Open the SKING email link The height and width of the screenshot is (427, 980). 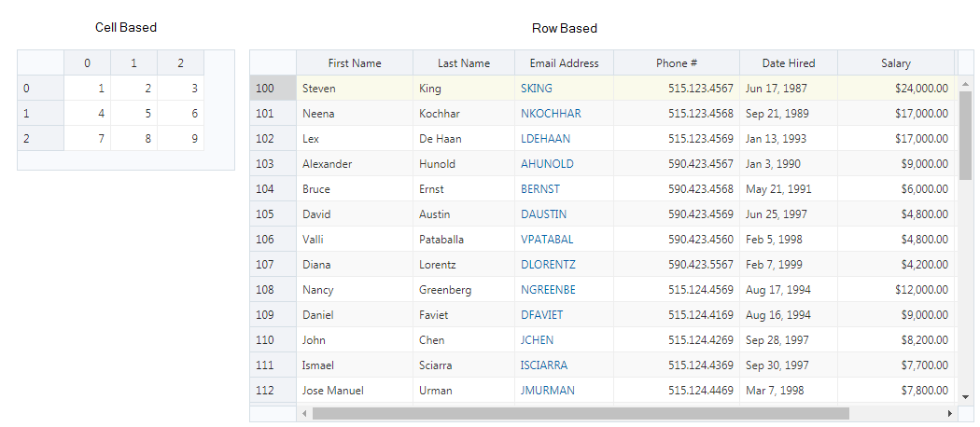537,89
